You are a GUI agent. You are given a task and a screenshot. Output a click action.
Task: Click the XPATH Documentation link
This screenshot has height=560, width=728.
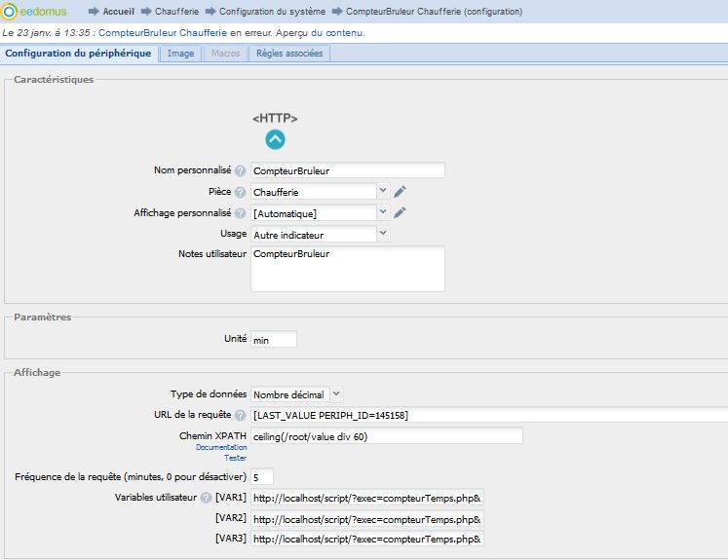click(x=220, y=447)
